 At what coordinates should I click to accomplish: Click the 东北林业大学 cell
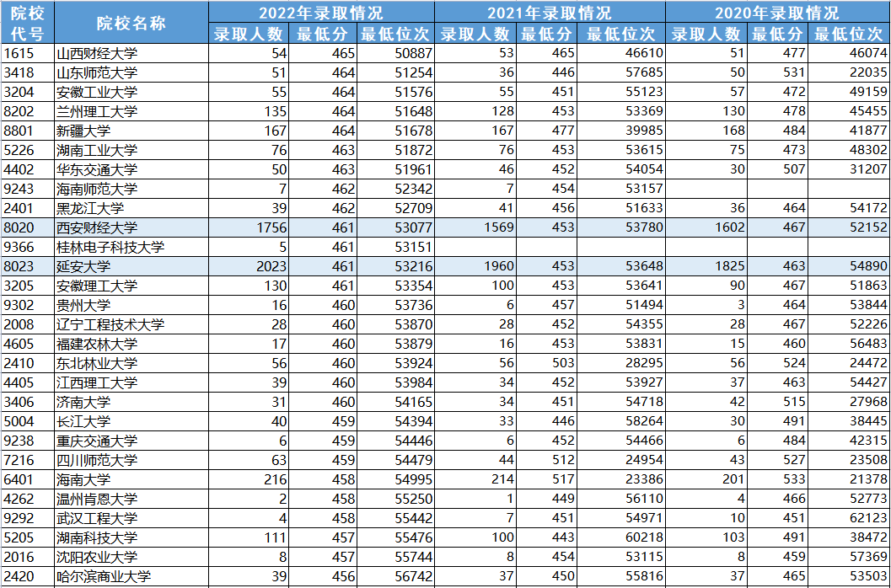(x=132, y=363)
